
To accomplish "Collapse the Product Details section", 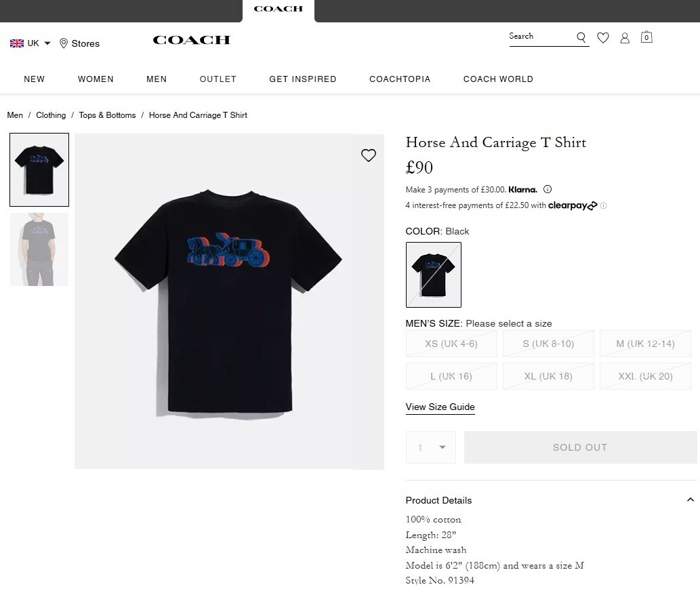I will (691, 500).
